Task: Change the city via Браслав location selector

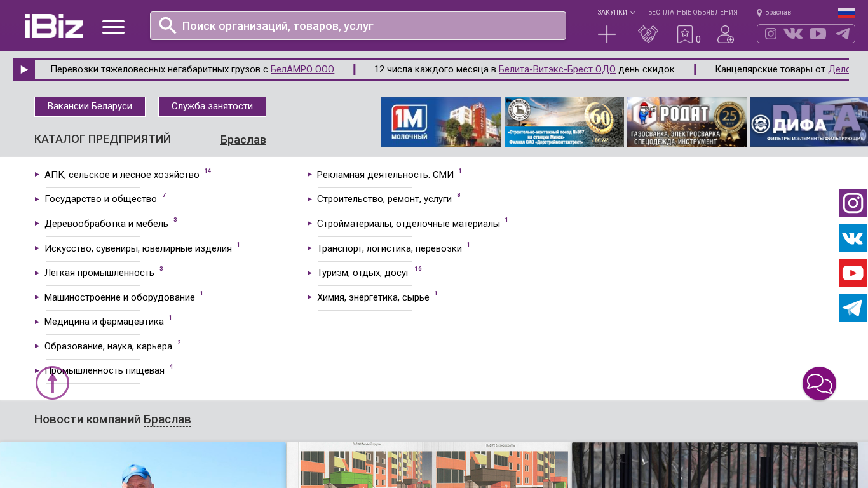Action: coord(774,13)
